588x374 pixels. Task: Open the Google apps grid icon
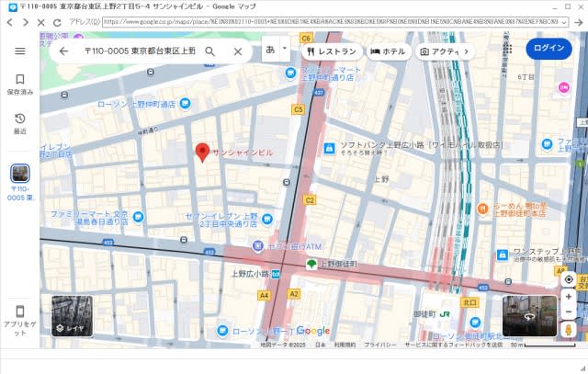pos(508,49)
